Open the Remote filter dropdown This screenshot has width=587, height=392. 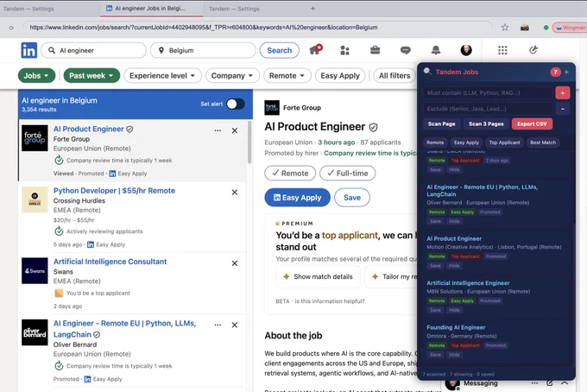(x=287, y=76)
